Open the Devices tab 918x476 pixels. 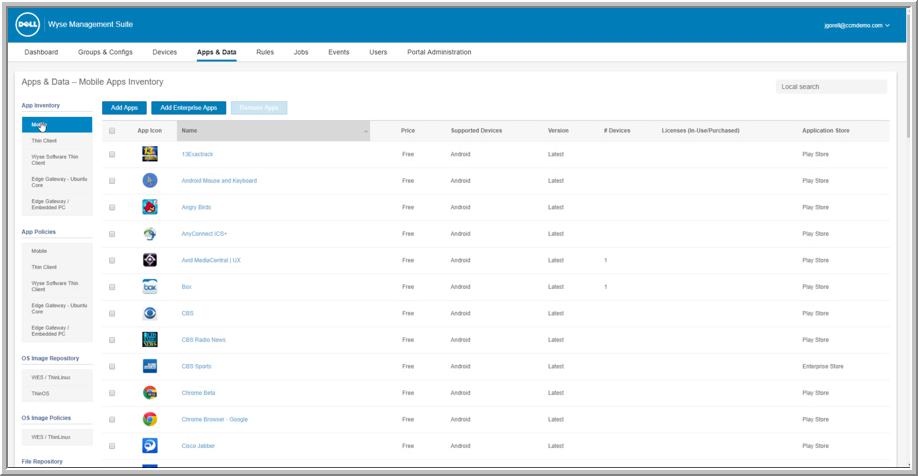165,52
